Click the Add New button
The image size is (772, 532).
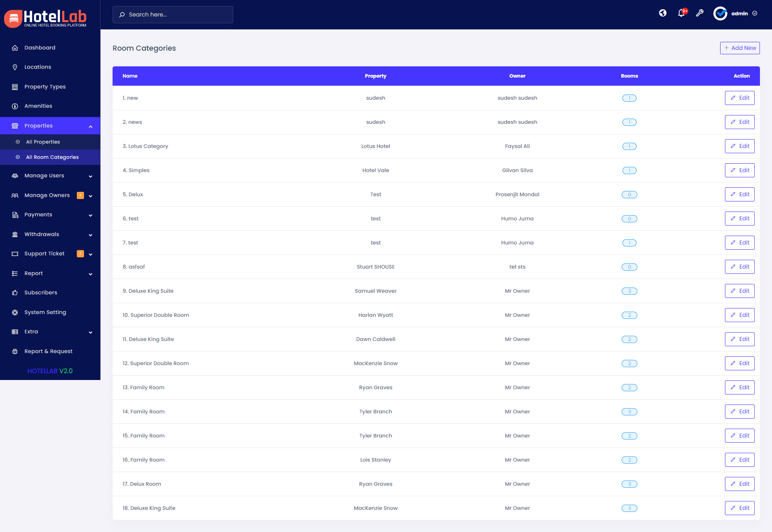coord(739,48)
